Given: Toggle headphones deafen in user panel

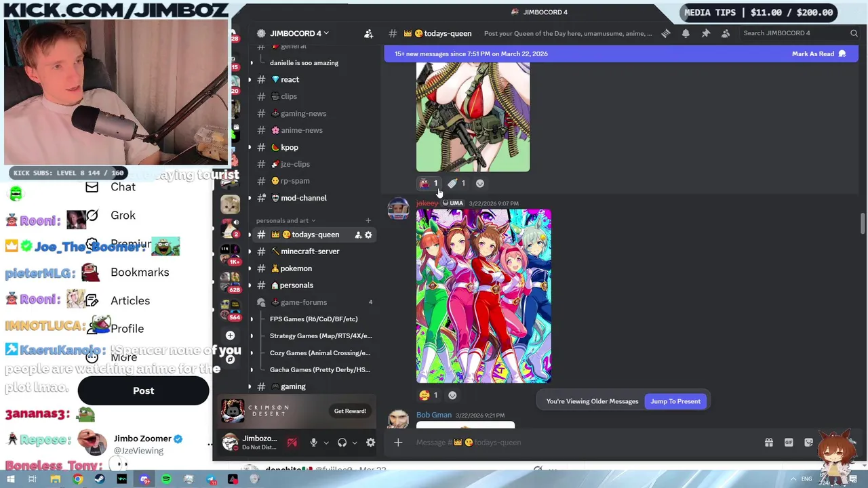Looking at the screenshot, I should [342, 443].
